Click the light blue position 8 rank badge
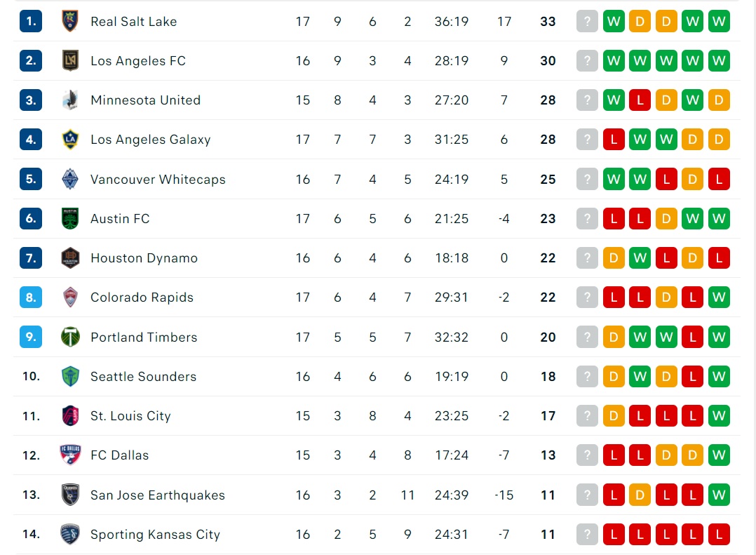The height and width of the screenshot is (555, 756). [31, 297]
